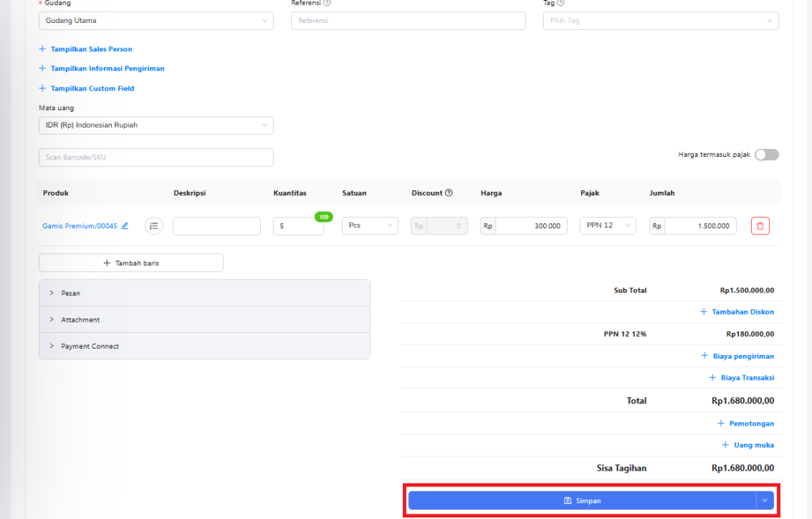Click the green 109 stock badge
This screenshot has width=812, height=519.
point(324,217)
